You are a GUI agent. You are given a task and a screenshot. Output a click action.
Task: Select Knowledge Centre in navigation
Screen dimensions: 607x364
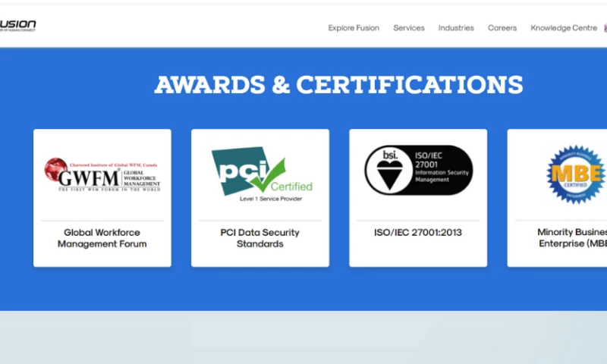pos(564,28)
